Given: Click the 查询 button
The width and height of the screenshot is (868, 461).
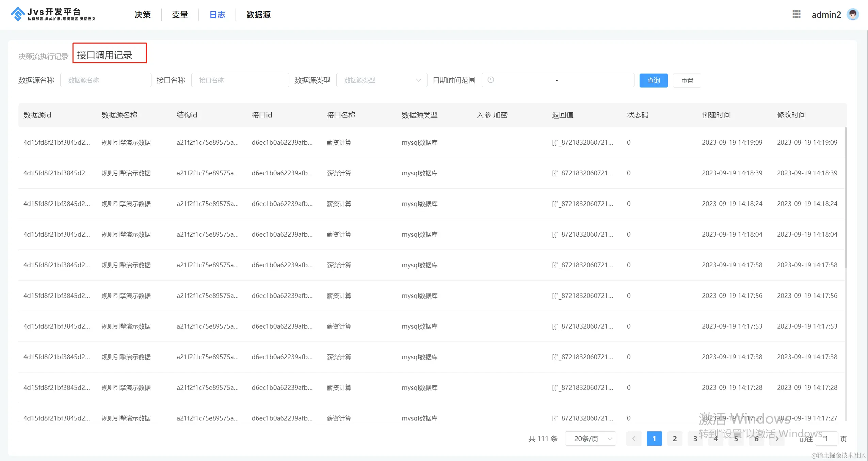Looking at the screenshot, I should 653,80.
